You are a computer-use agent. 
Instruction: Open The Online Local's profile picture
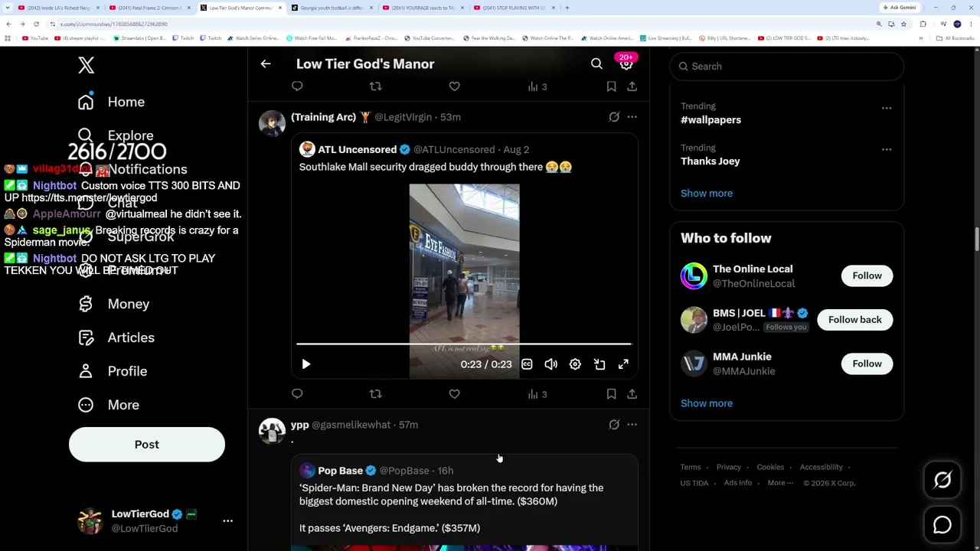pyautogui.click(x=694, y=276)
